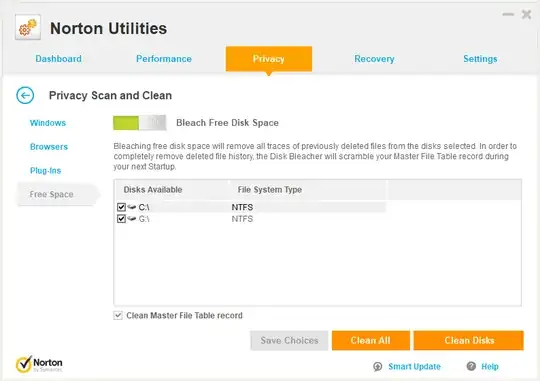Click NTFS in the C:\ row
Viewport: 540px width, 381px height.
coord(242,207)
